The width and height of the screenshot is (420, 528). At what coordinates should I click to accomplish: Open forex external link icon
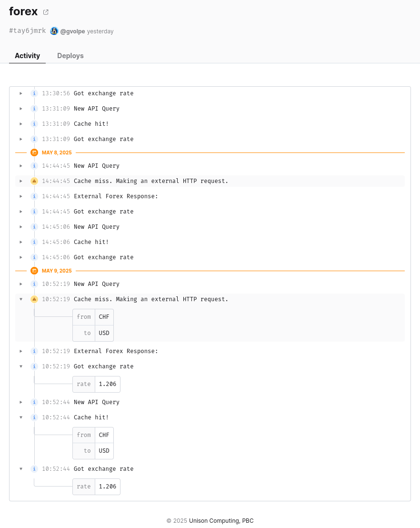(46, 12)
